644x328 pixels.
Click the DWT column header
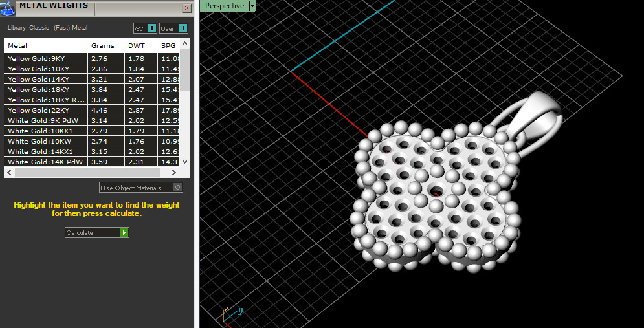pos(140,45)
